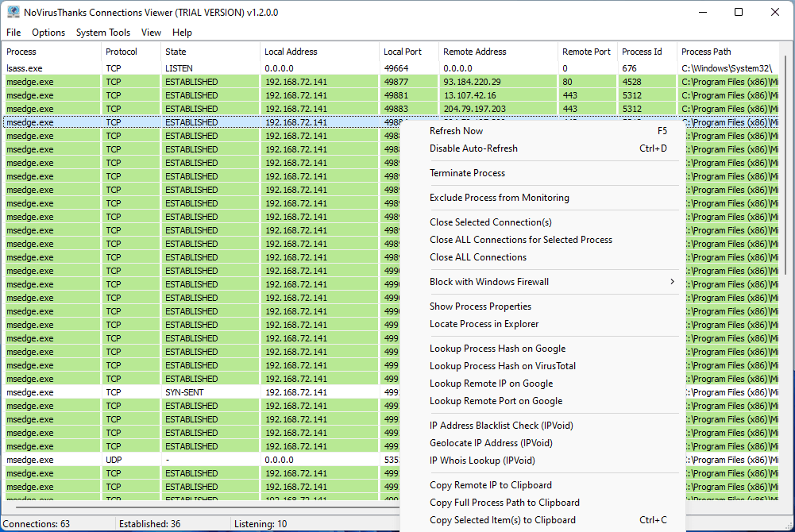Image resolution: width=795 pixels, height=532 pixels.
Task: Click local port 49877 cell
Action: (409, 82)
